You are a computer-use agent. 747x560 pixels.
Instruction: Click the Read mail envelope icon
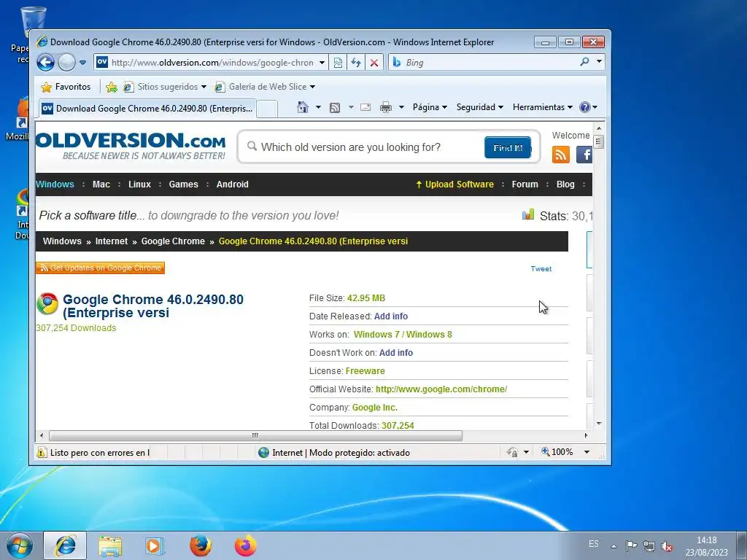(365, 107)
